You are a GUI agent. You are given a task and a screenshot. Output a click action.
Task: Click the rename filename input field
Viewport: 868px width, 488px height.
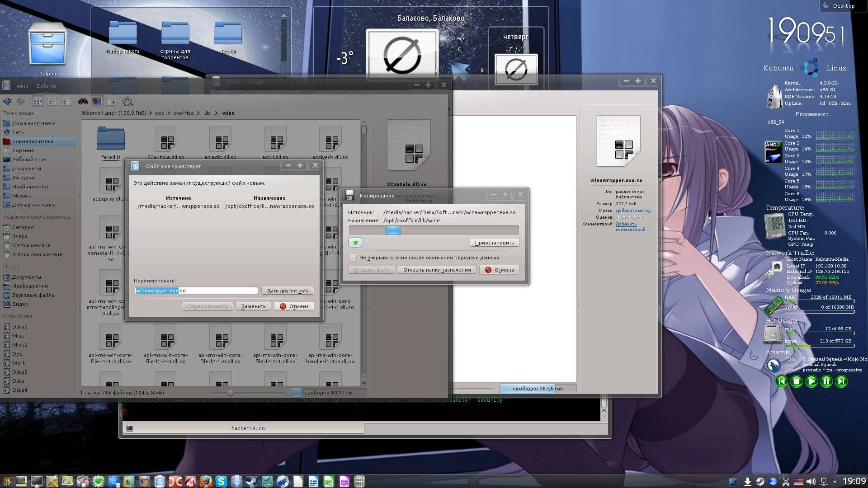pos(196,291)
